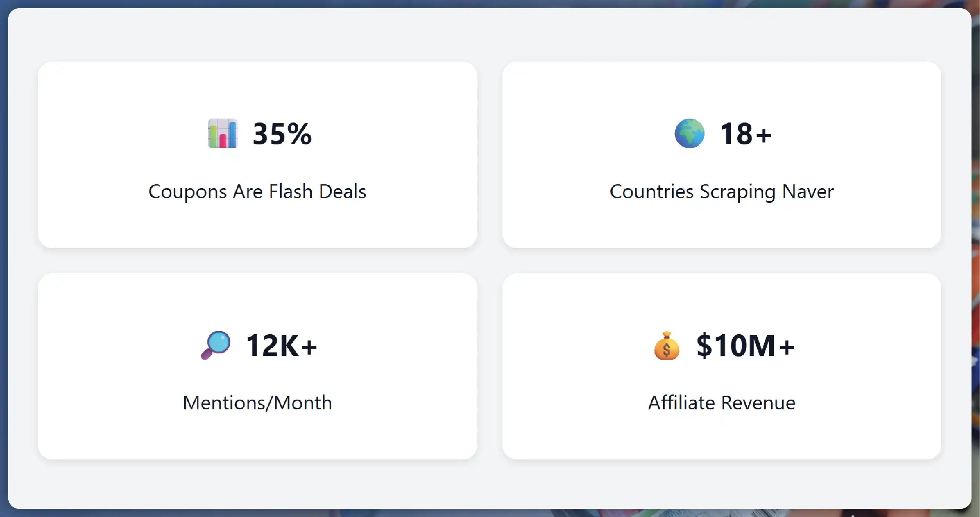Click the 18+ statistic value

tap(744, 134)
